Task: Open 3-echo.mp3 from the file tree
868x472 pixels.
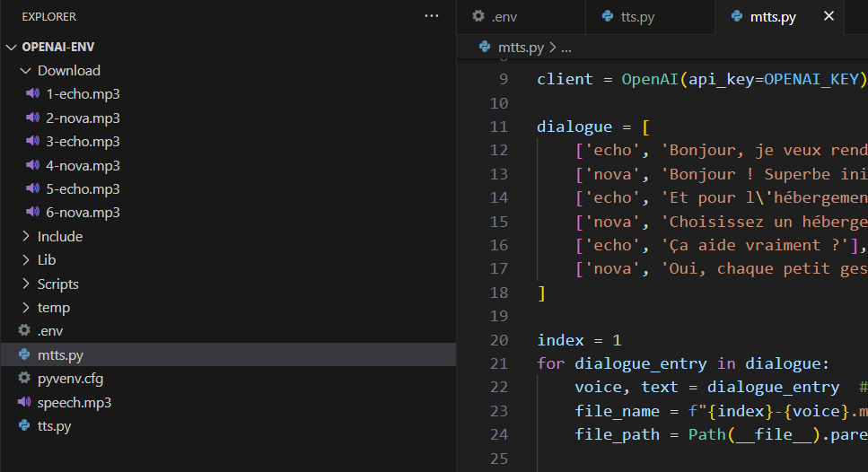Action: [83, 142]
